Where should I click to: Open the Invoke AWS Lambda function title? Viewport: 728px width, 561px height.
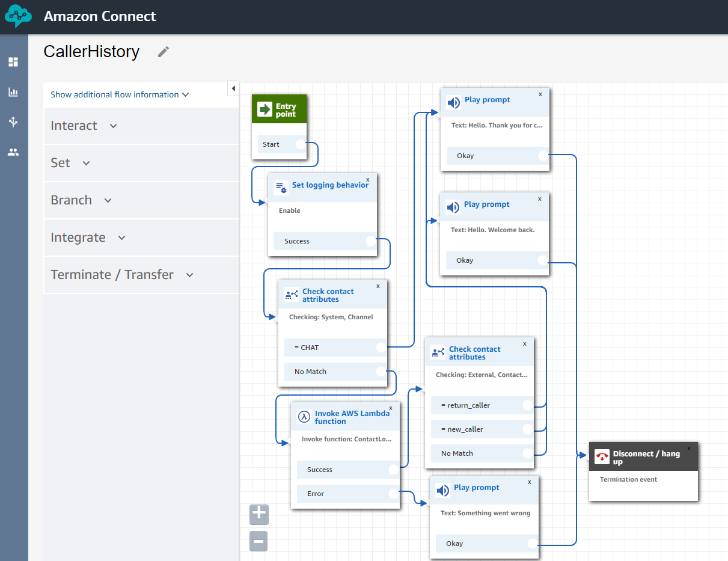pos(352,417)
